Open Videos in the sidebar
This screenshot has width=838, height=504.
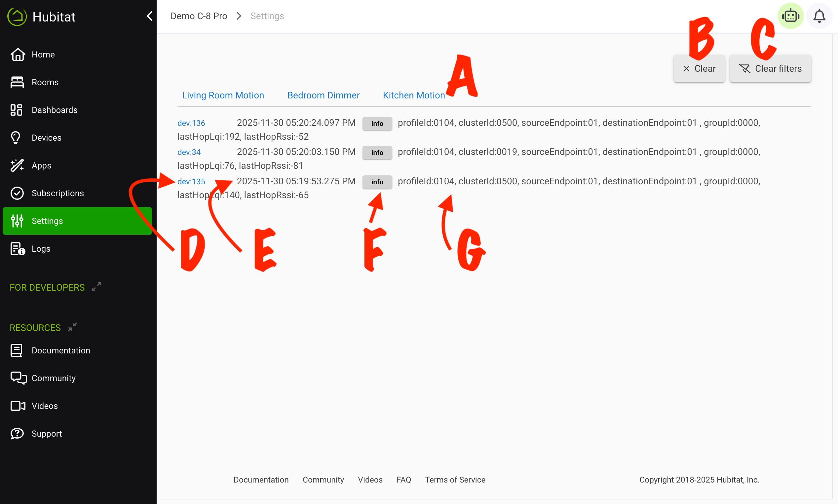coord(77,406)
